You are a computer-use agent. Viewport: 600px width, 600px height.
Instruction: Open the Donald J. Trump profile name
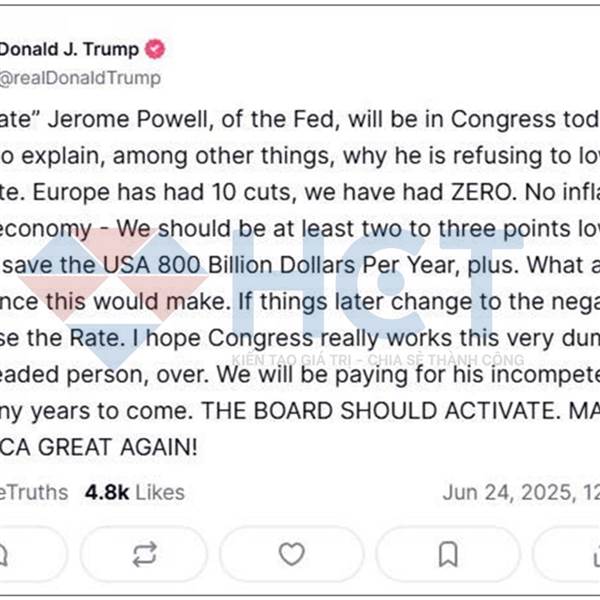69,49
